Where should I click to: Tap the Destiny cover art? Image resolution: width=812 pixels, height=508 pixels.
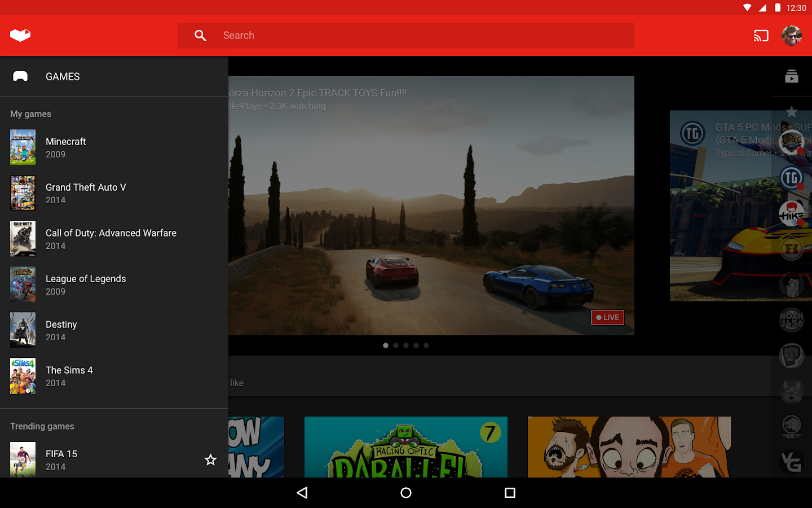pos(23,330)
